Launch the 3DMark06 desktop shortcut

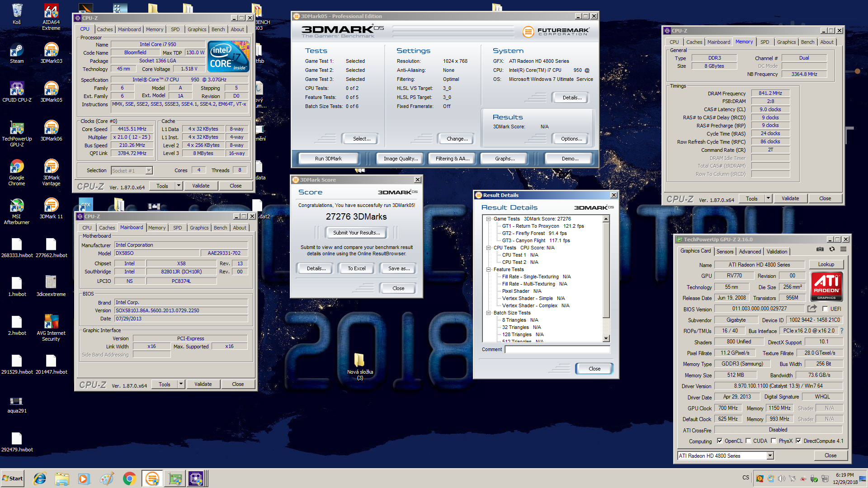(51, 131)
